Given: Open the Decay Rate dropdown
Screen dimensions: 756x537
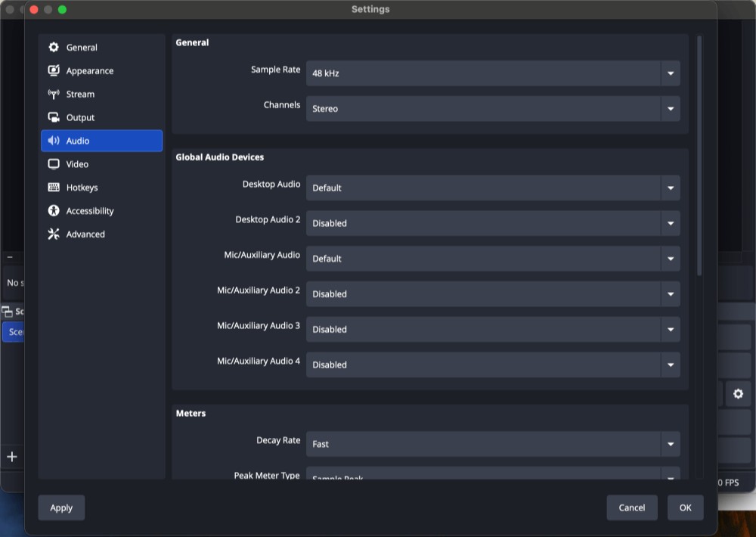Looking at the screenshot, I should 669,444.
